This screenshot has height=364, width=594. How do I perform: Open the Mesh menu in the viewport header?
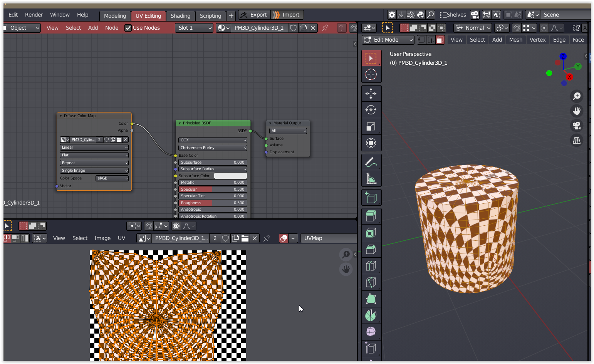[516, 40]
